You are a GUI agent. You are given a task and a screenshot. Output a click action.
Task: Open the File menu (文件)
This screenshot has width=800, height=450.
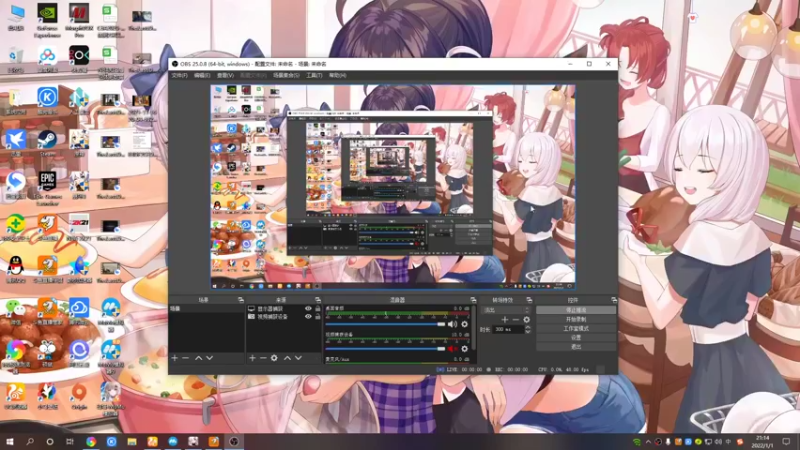click(x=179, y=76)
